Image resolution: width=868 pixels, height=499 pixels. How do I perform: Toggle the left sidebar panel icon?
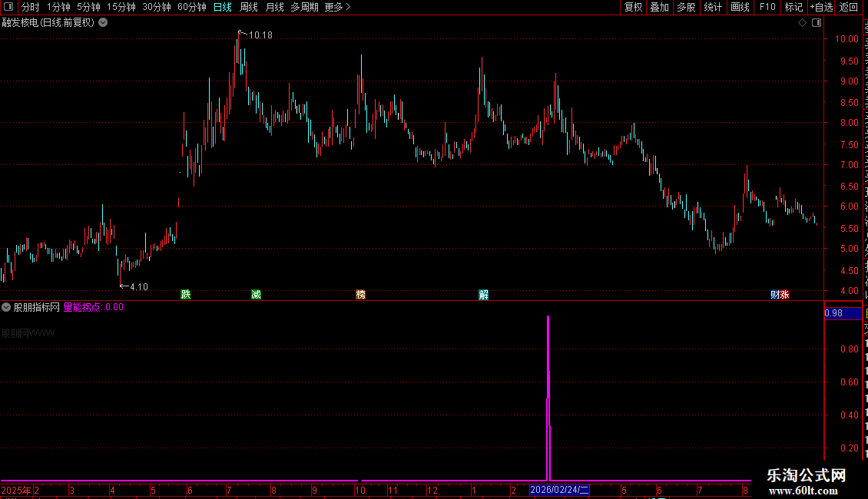[8, 7]
